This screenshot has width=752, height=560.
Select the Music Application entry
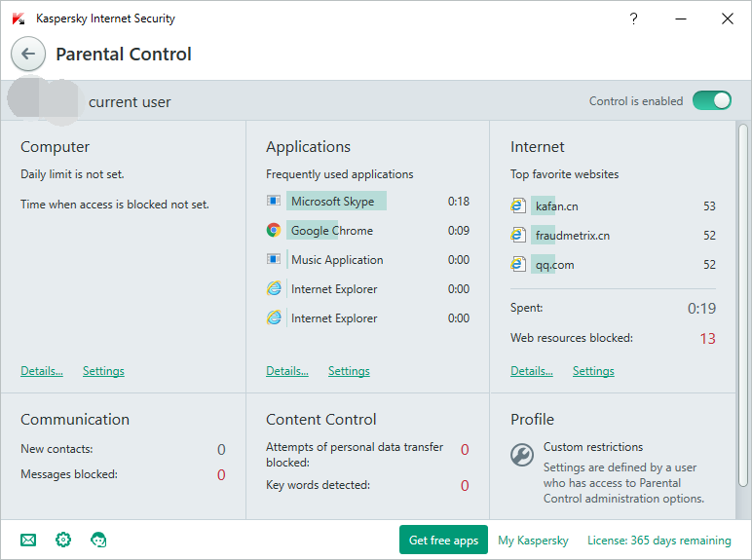tap(368, 259)
